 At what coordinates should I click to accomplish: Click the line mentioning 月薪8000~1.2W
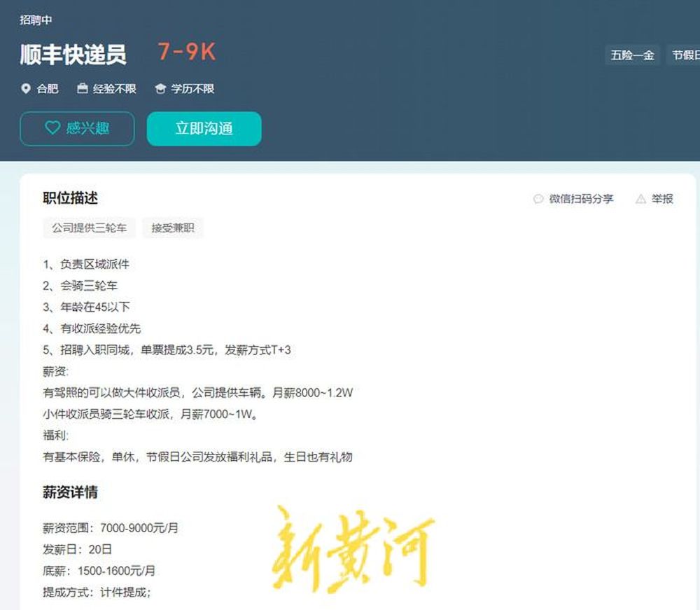(198, 393)
